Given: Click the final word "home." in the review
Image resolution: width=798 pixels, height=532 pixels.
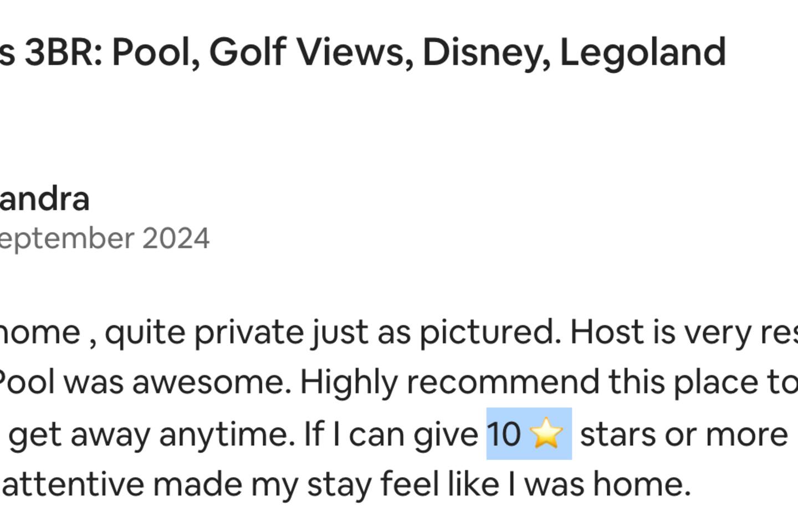Looking at the screenshot, I should 642,484.
